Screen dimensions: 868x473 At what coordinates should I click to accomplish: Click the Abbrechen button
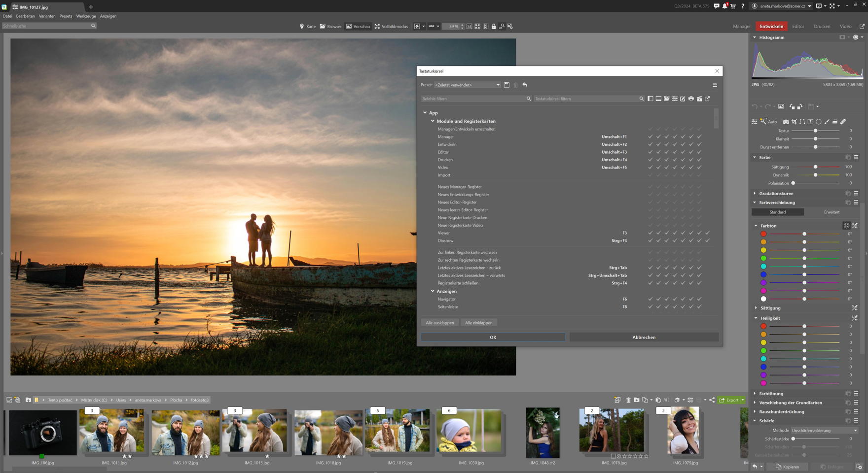coord(644,338)
